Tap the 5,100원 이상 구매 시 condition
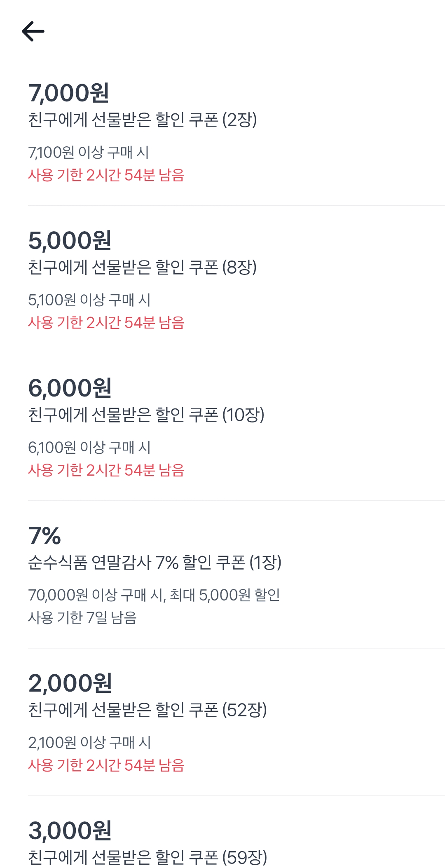 click(x=89, y=300)
